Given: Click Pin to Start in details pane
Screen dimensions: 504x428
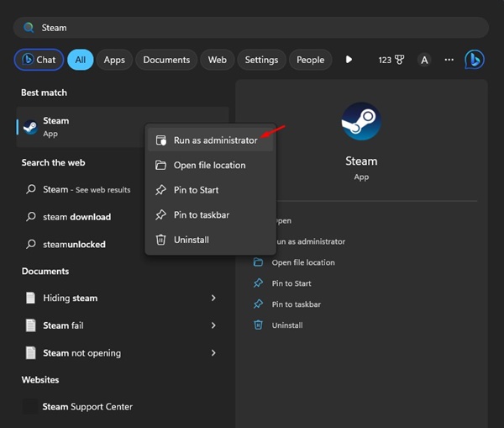Looking at the screenshot, I should (291, 283).
